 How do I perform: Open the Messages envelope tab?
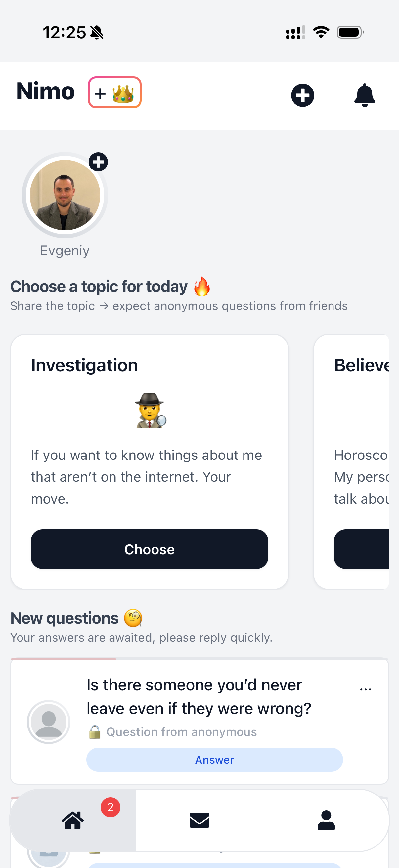tap(199, 820)
